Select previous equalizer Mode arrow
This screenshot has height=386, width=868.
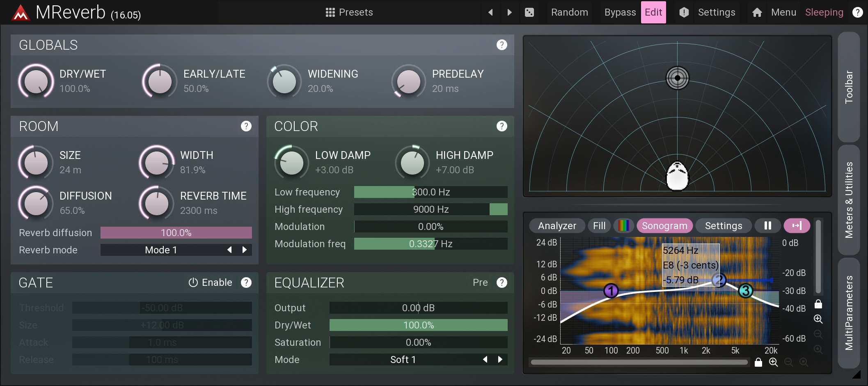pyautogui.click(x=485, y=359)
